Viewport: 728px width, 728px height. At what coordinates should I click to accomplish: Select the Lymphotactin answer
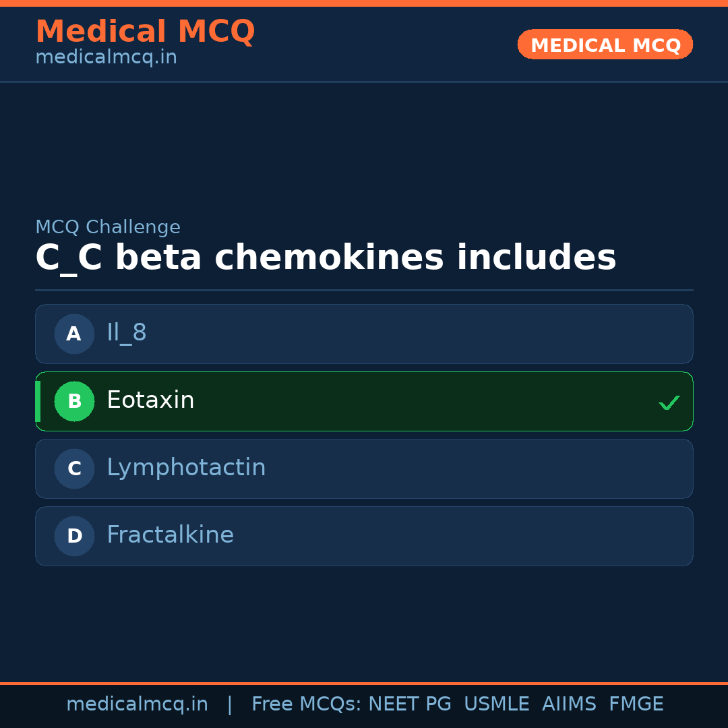(x=186, y=468)
